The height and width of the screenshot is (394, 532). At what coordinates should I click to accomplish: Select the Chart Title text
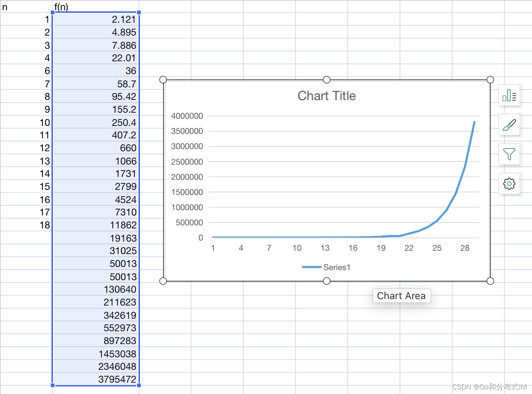(x=327, y=96)
